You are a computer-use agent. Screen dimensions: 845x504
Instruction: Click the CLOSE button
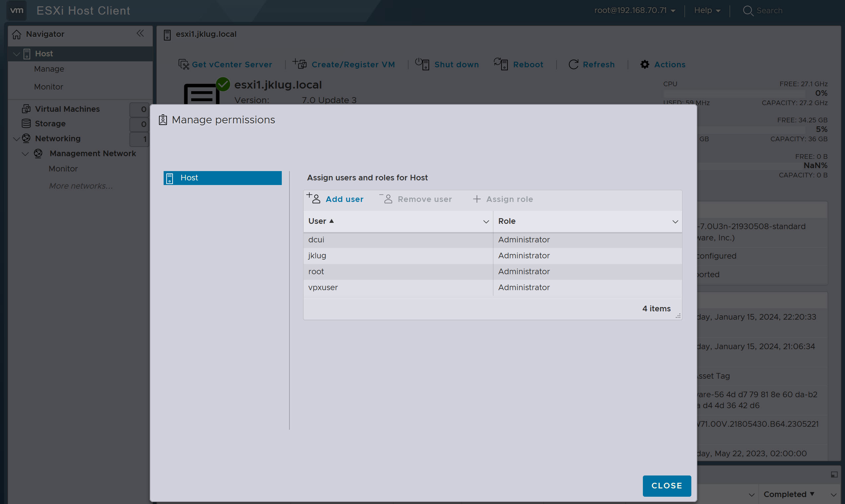(666, 486)
